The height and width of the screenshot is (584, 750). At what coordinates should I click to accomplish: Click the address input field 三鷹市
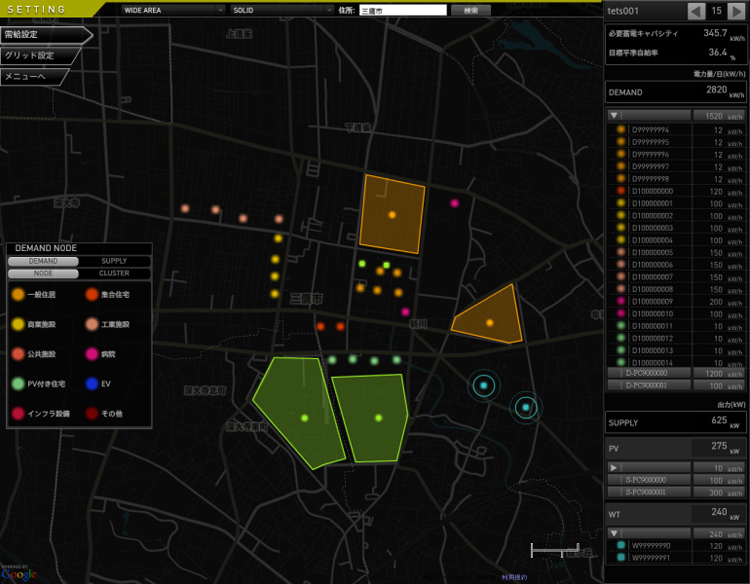tap(401, 10)
